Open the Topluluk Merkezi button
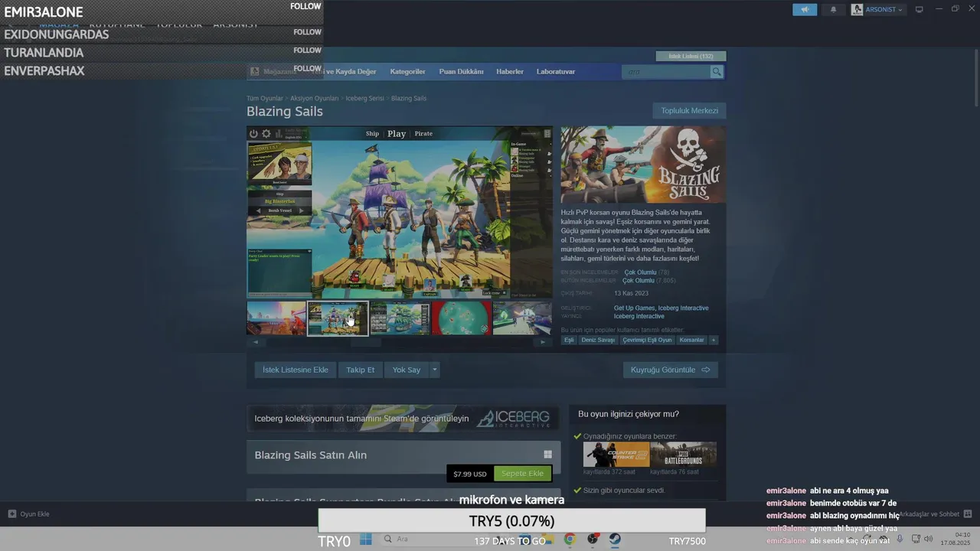This screenshot has width=980, height=551. (x=689, y=111)
